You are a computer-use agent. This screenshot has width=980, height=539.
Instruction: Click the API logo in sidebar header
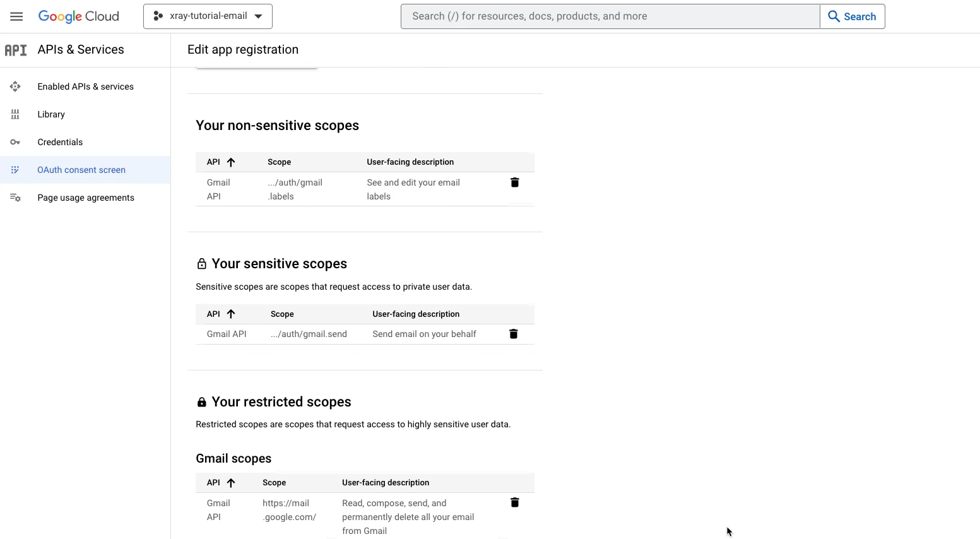point(16,50)
